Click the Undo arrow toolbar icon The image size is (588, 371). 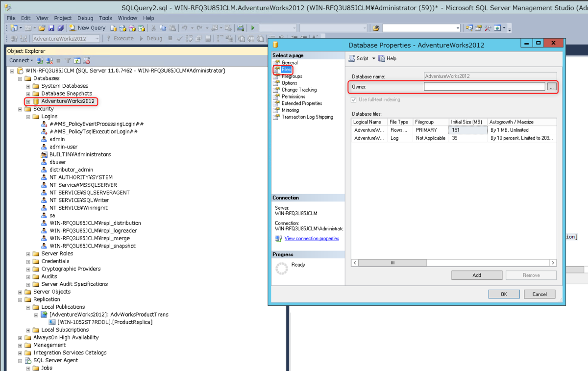[x=184, y=28]
